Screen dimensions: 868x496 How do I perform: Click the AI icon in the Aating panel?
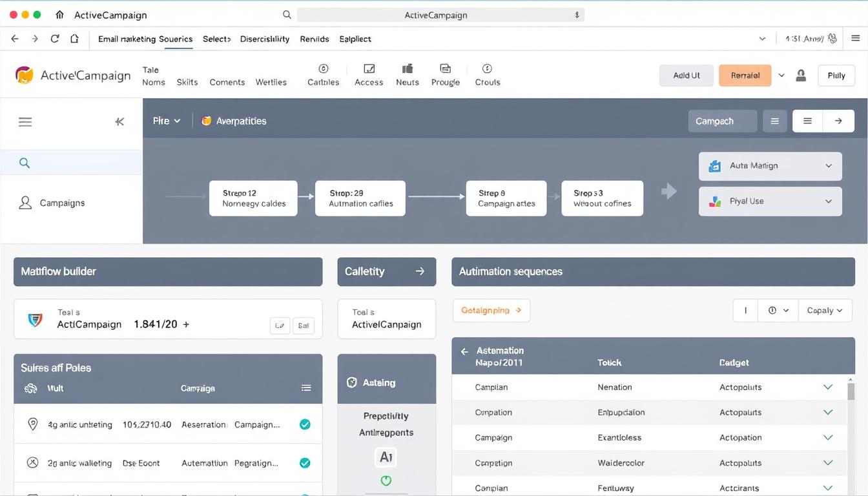click(x=386, y=457)
